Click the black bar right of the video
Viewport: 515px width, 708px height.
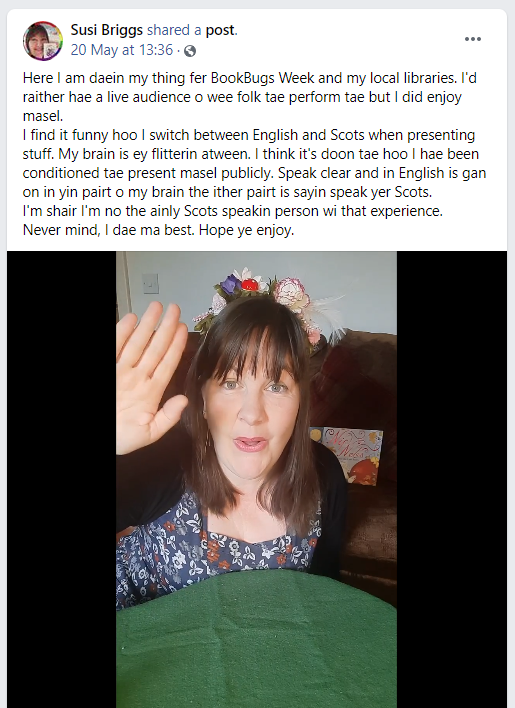tap(452, 480)
